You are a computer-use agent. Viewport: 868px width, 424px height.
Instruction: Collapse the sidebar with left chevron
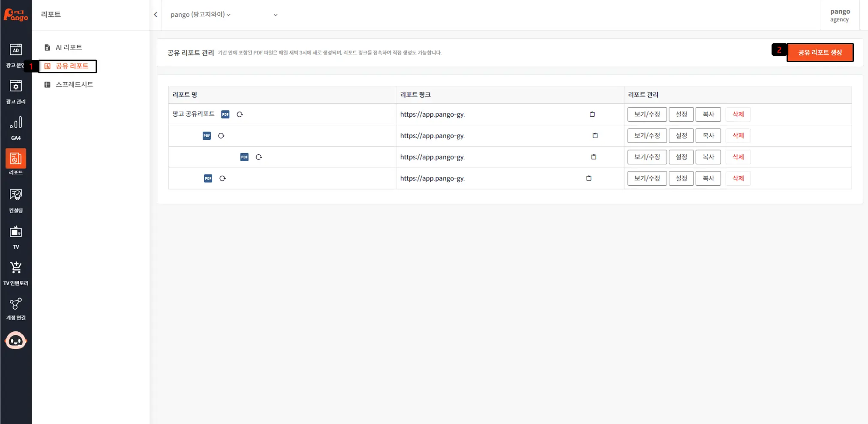[x=156, y=15]
